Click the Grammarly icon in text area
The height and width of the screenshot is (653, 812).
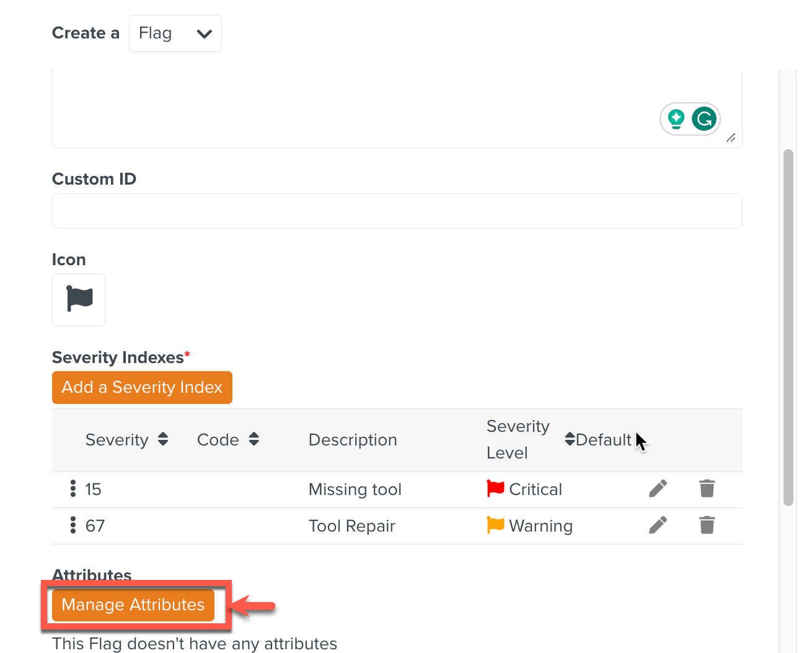click(704, 118)
